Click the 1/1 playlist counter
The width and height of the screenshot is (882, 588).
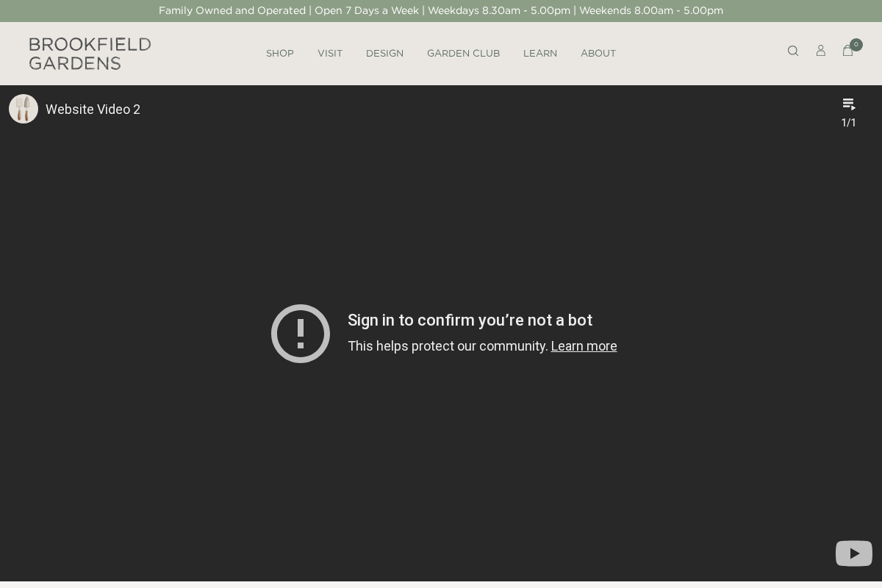click(x=848, y=123)
